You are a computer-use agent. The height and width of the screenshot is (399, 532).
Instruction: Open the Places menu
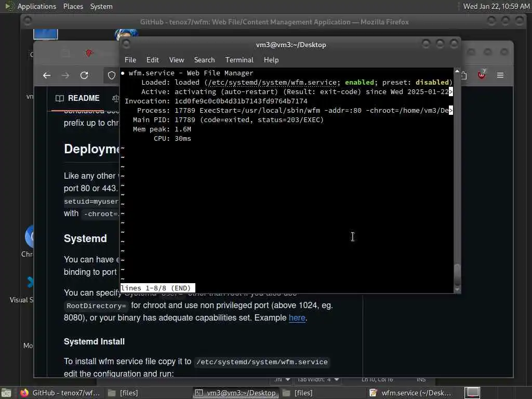click(x=73, y=6)
